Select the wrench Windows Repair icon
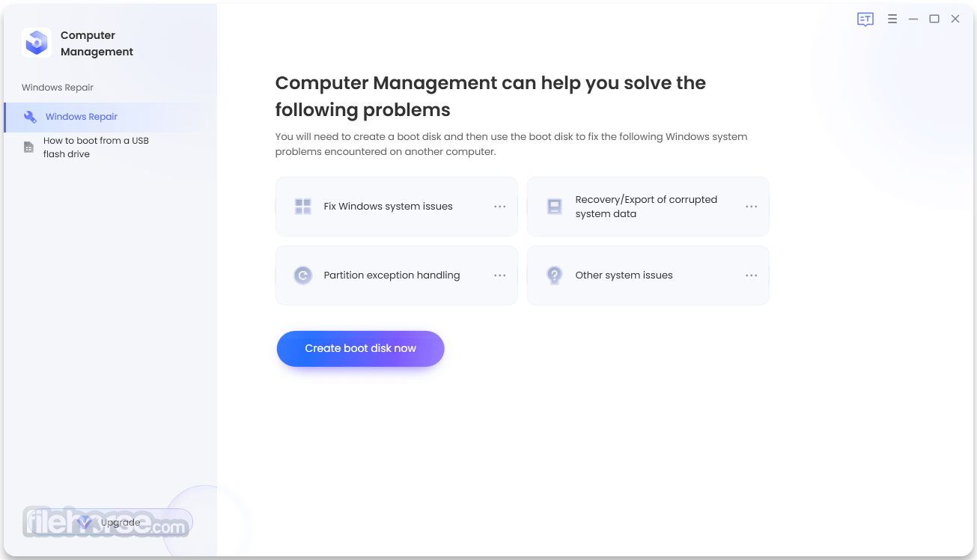The height and width of the screenshot is (560, 977). [x=30, y=117]
